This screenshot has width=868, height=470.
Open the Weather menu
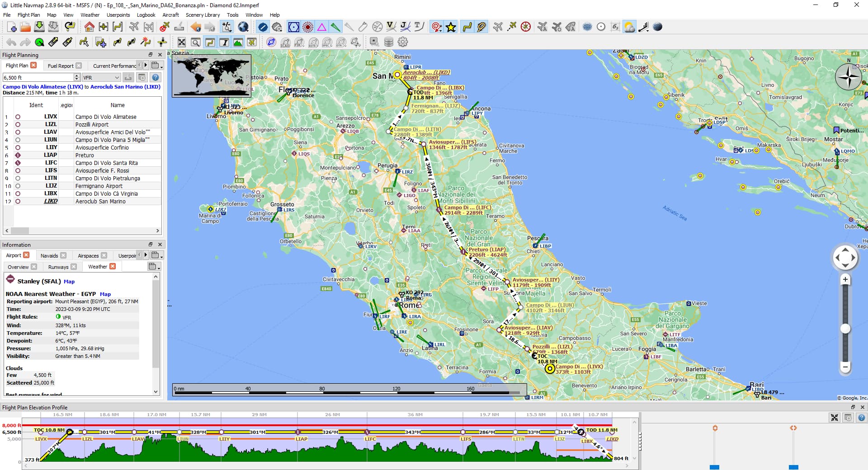click(x=90, y=15)
